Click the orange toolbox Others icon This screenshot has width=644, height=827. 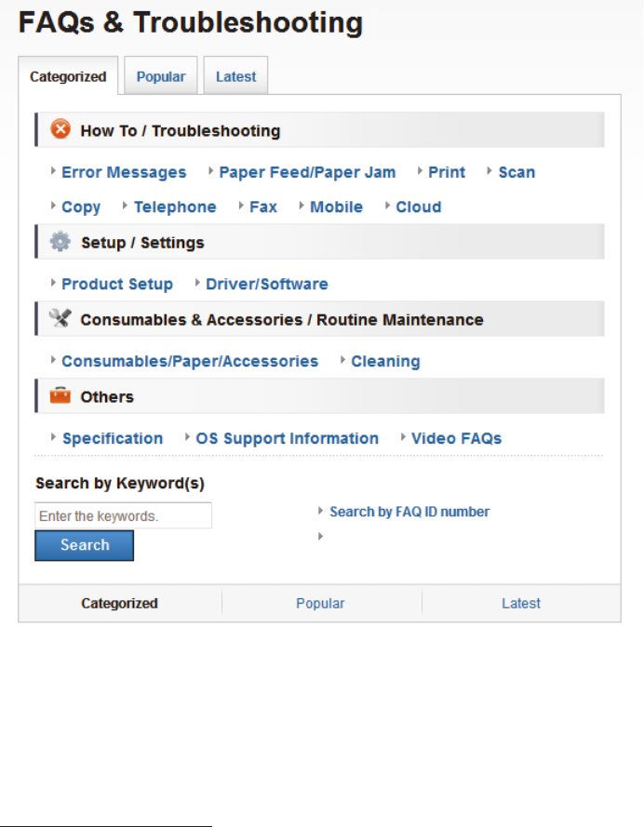click(60, 396)
